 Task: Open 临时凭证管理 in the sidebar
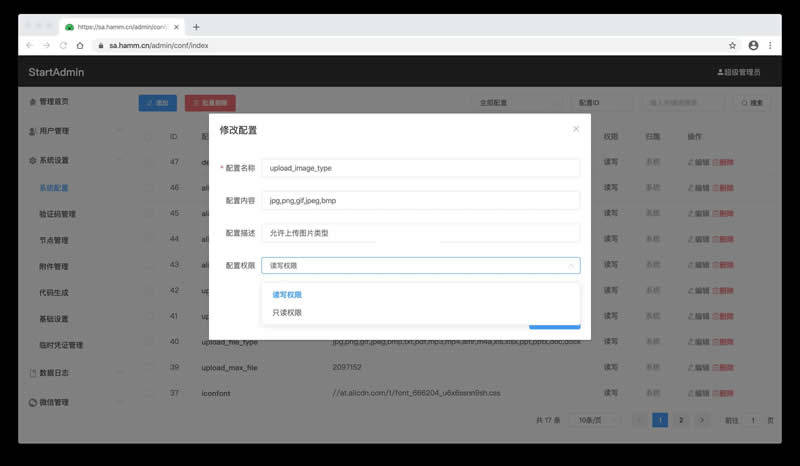pos(61,345)
